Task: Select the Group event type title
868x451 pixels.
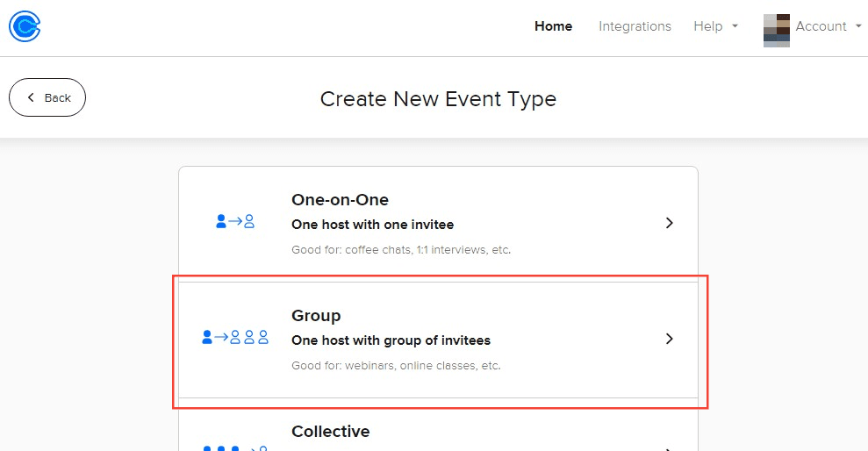Action: 316,316
